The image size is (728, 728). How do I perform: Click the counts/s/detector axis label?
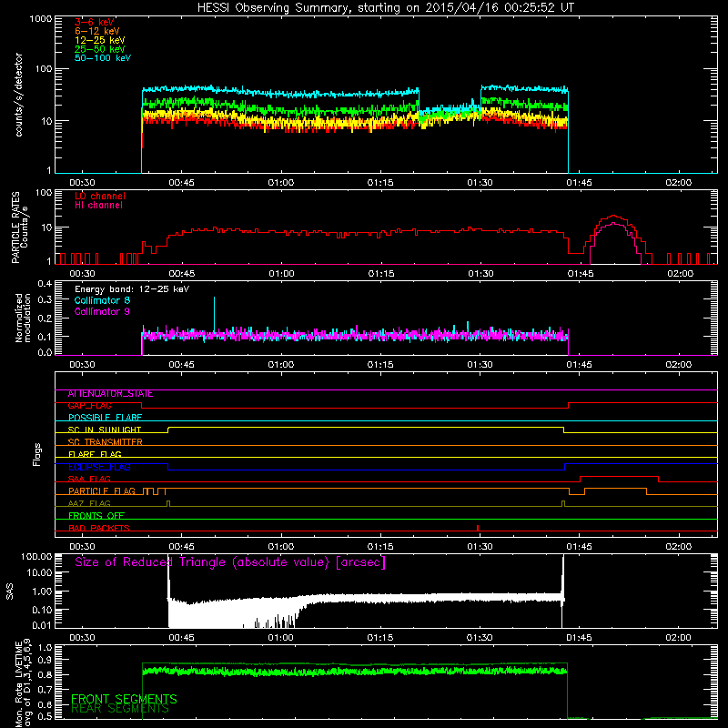[19, 95]
